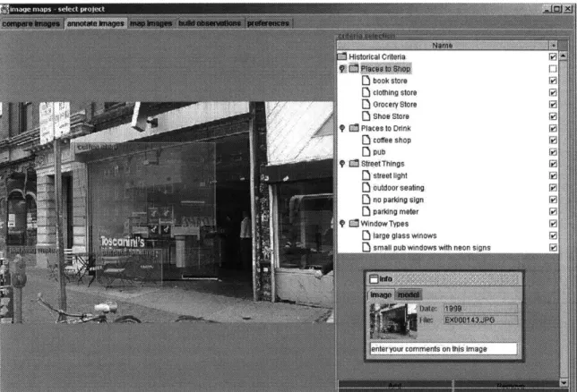Toggle the Street Things checkbox
This screenshot has width=577, height=392.
[x=553, y=164]
